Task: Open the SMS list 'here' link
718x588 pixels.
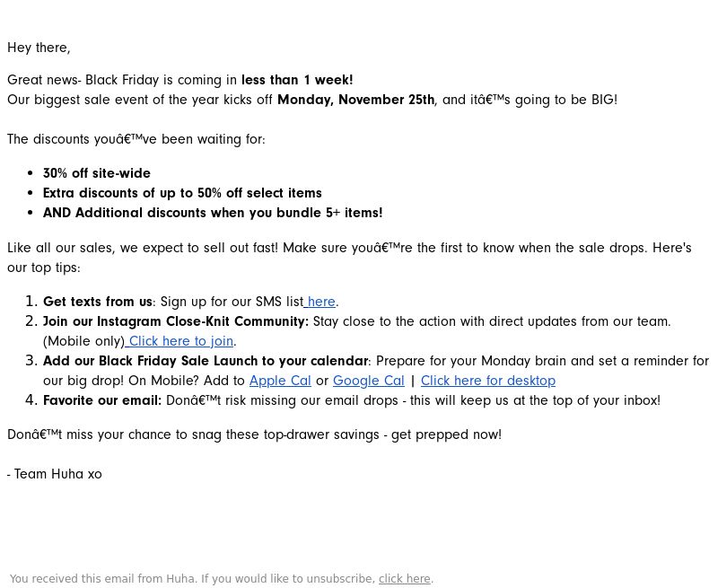Action: pos(320,302)
